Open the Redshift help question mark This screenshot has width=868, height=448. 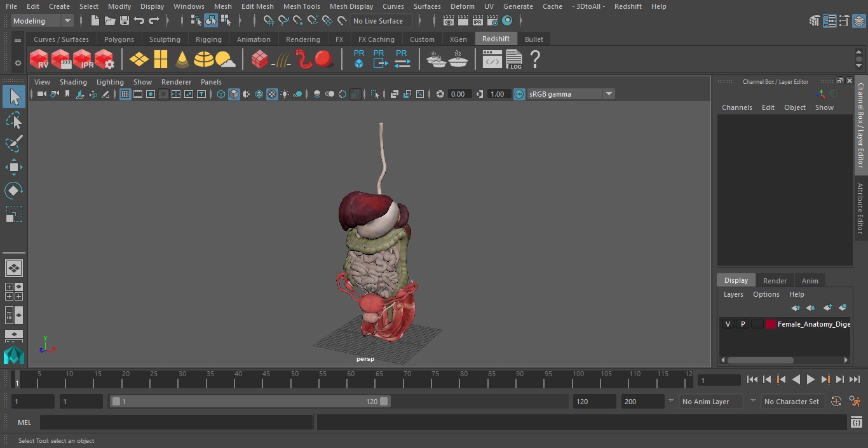point(535,60)
